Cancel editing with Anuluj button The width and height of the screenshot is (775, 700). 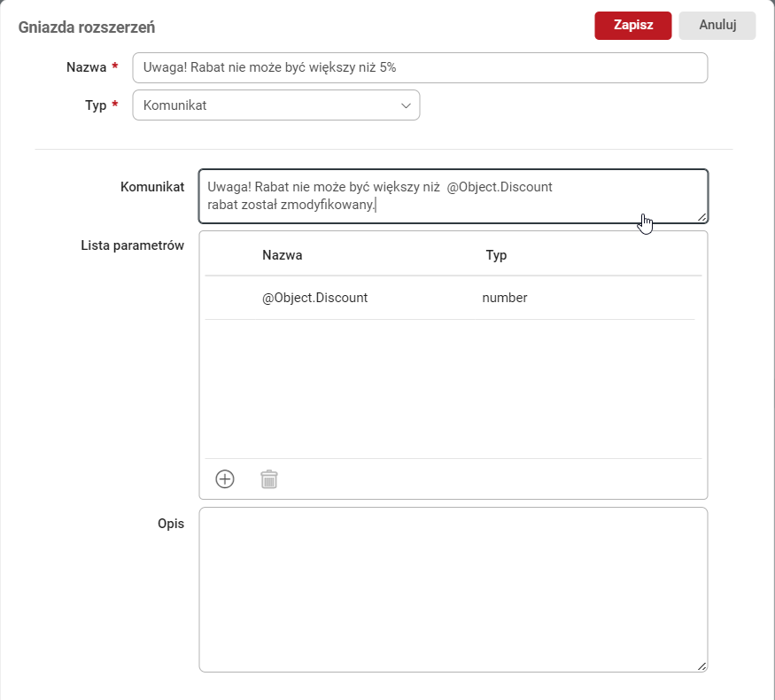coord(717,26)
